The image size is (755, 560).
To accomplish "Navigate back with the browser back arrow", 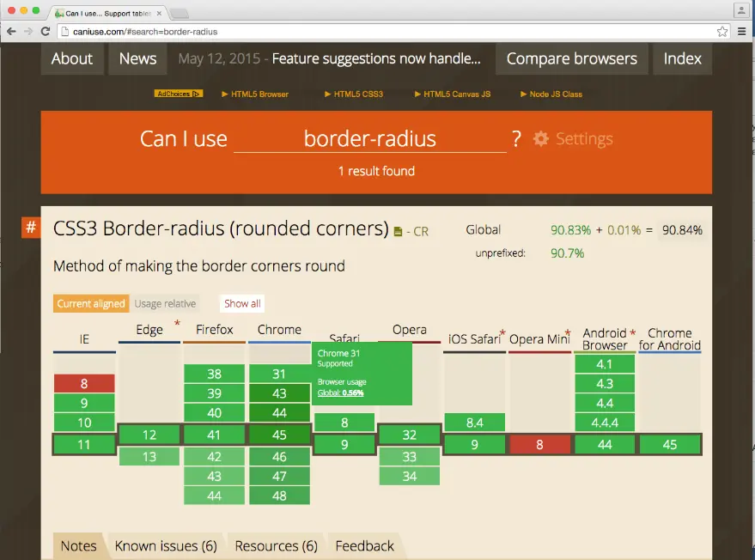I will (x=12, y=29).
